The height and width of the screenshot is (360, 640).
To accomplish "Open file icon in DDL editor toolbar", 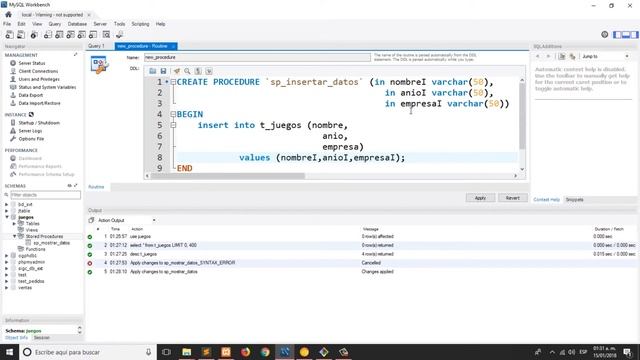I will pyautogui.click(x=153, y=71).
